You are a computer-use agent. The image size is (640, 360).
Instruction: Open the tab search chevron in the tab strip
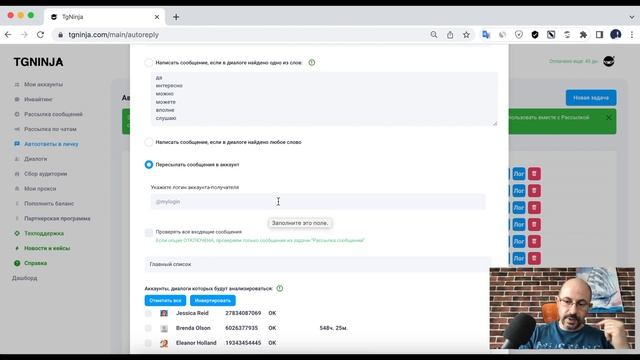pyautogui.click(x=632, y=17)
